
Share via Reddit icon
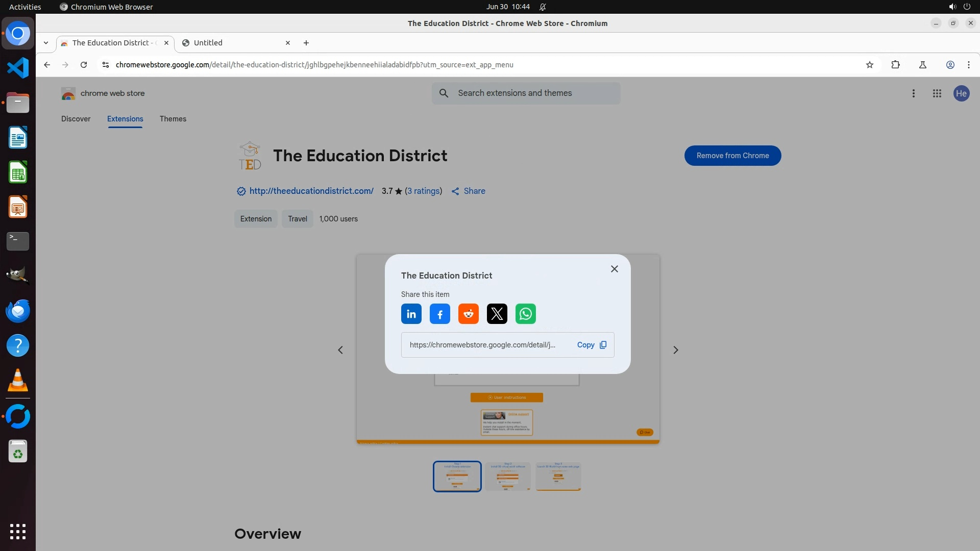tap(468, 314)
